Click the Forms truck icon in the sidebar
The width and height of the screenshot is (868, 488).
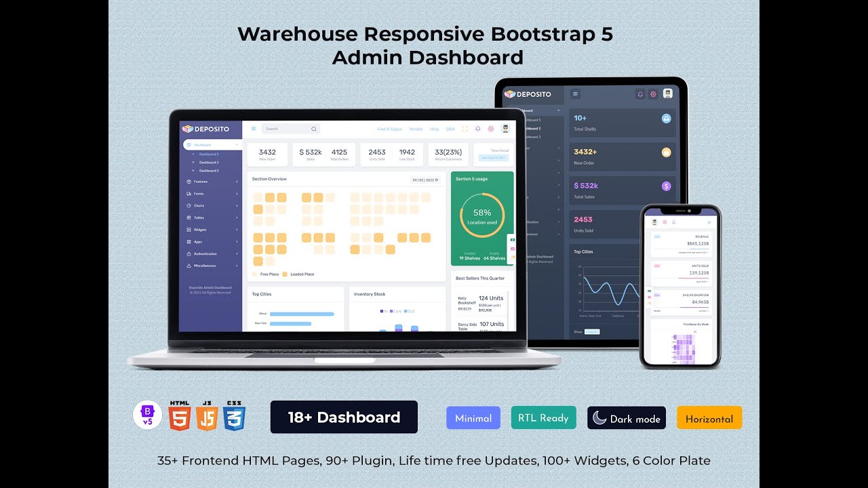click(189, 194)
